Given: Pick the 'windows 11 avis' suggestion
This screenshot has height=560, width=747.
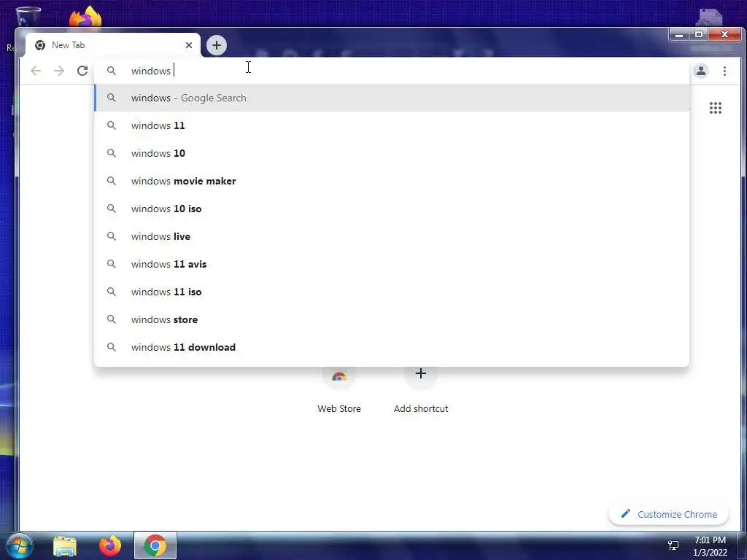Looking at the screenshot, I should [x=392, y=264].
